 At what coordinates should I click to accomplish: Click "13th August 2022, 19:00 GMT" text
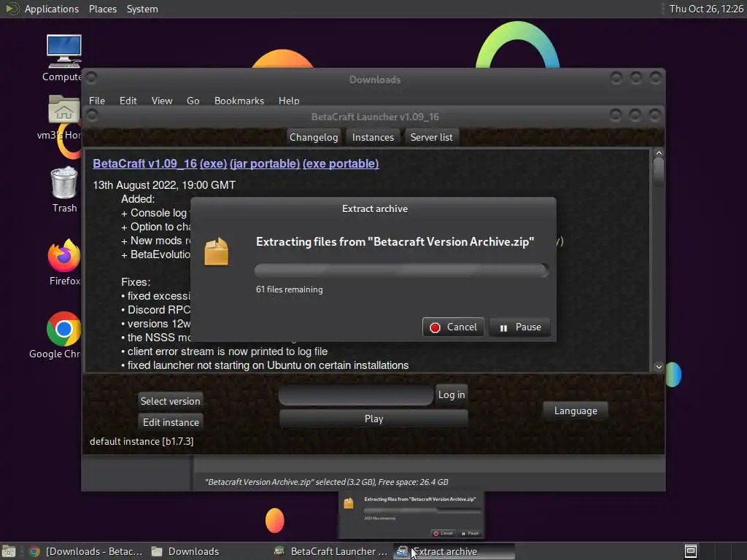[164, 185]
